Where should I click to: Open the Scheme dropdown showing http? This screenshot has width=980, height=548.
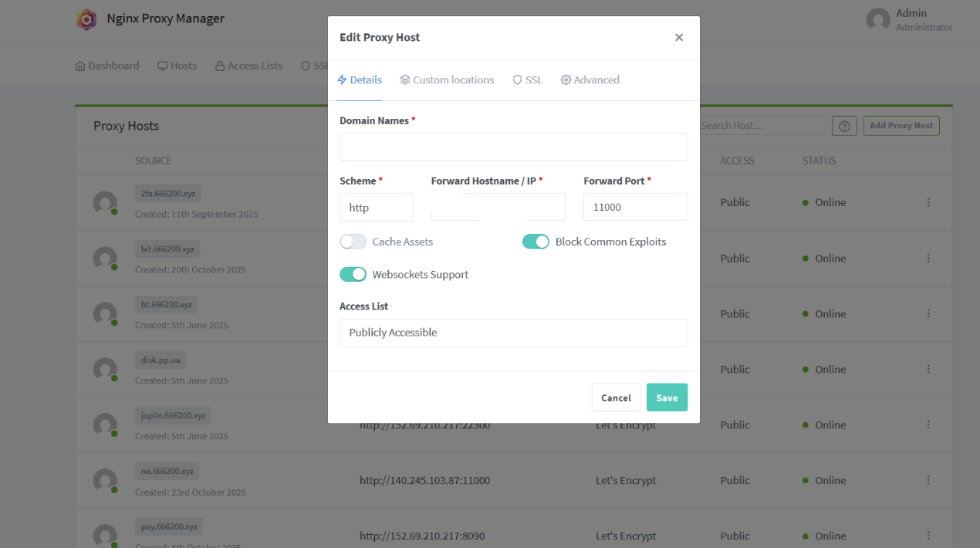click(376, 207)
